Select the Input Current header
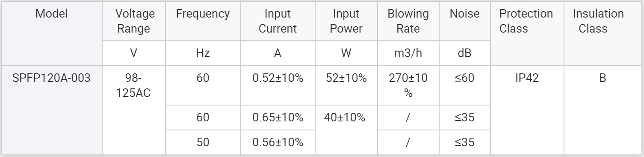The width and height of the screenshot is (644, 157). [x=278, y=21]
